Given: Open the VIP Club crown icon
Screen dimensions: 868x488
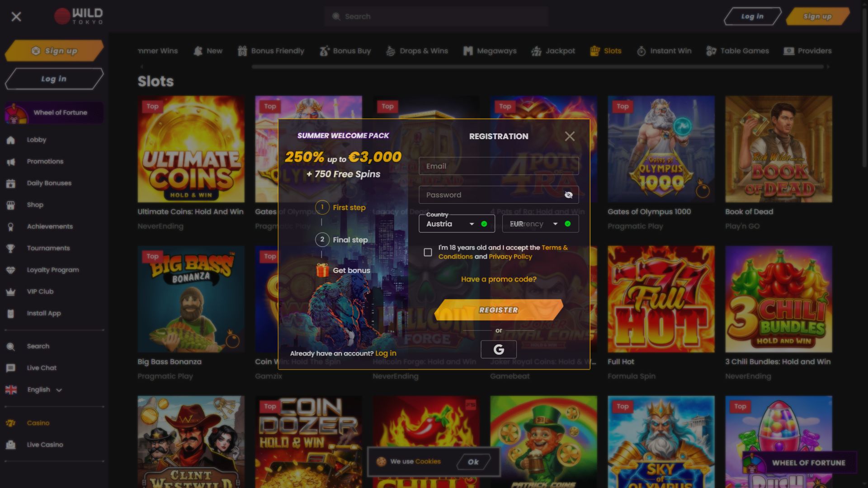Looking at the screenshot, I should (x=11, y=292).
